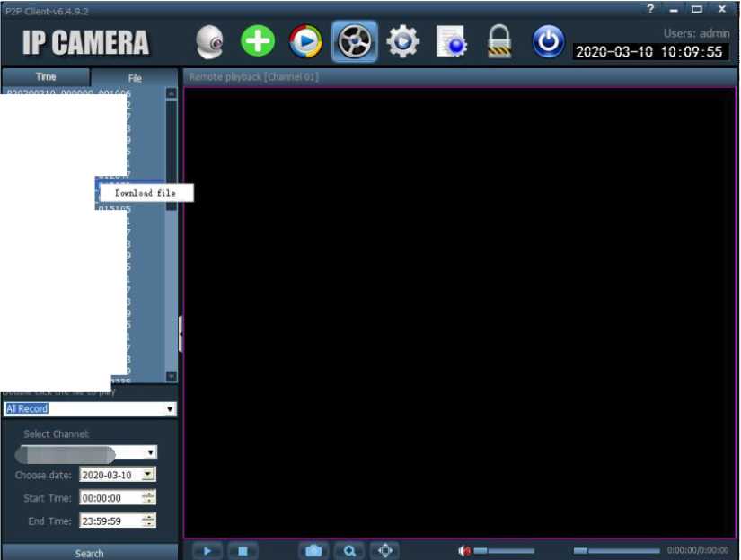Click the padlock lock icon
This screenshot has width=741, height=560.
tap(498, 42)
